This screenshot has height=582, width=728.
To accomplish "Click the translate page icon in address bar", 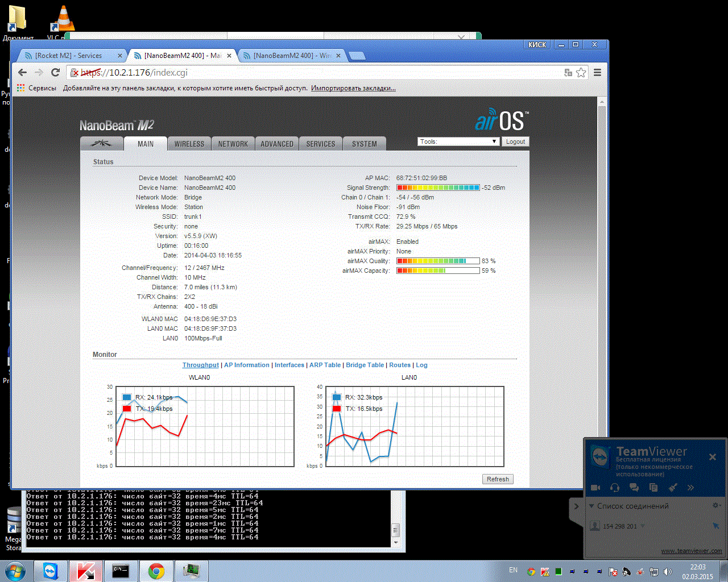I will [568, 73].
